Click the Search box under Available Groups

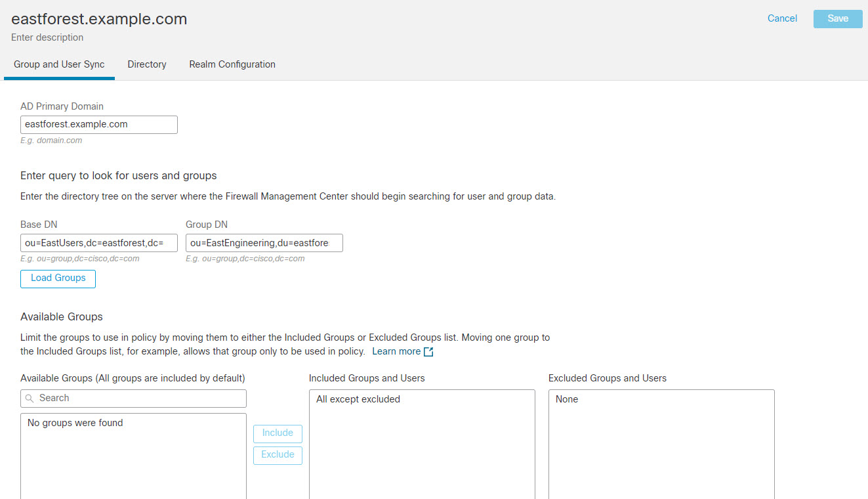pyautogui.click(x=133, y=398)
